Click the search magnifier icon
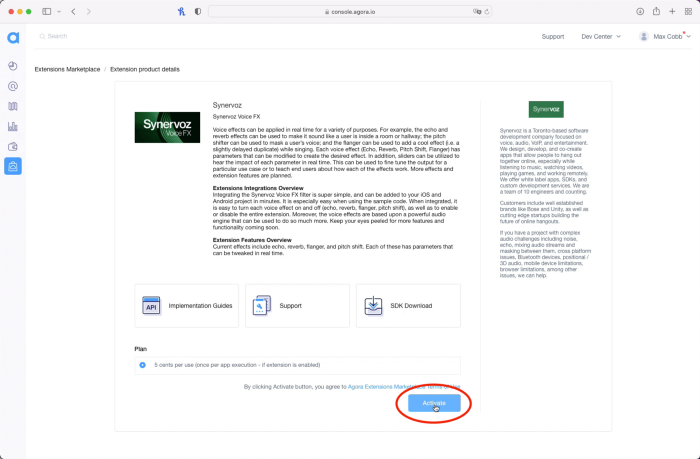Image resolution: width=700 pixels, height=459 pixels. click(x=42, y=36)
